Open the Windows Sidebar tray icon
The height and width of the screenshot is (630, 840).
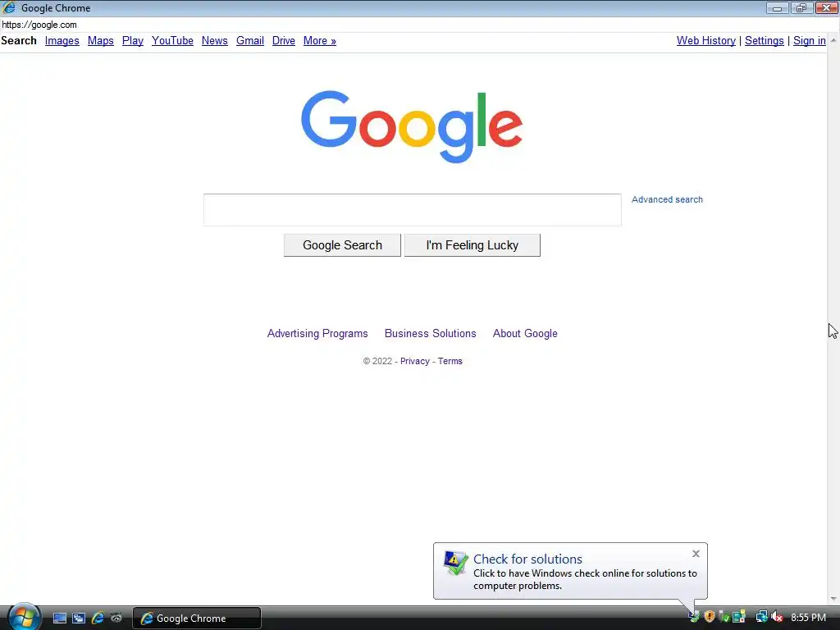click(x=739, y=617)
